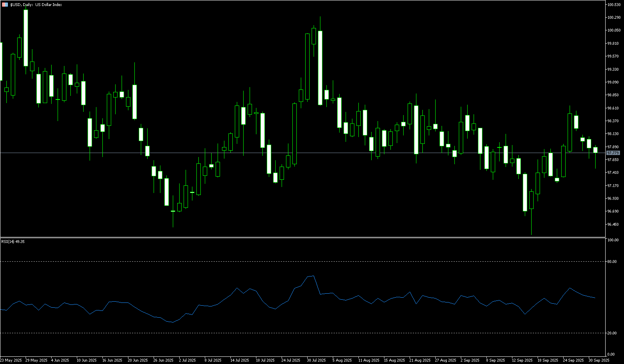Click the 20.00 level on RSI scale
Viewport: 624px width, 364px height.
click(x=612, y=333)
